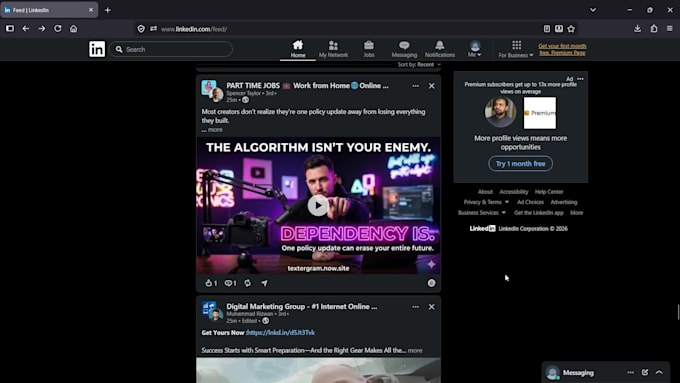
Task: Open the Help Center footer link
Action: (549, 192)
